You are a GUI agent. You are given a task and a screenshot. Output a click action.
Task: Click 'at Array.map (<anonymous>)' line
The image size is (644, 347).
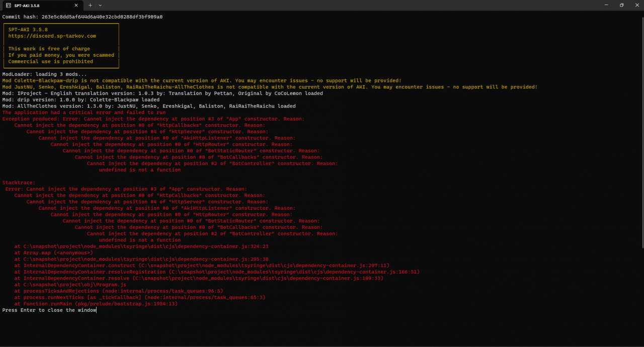(x=54, y=253)
